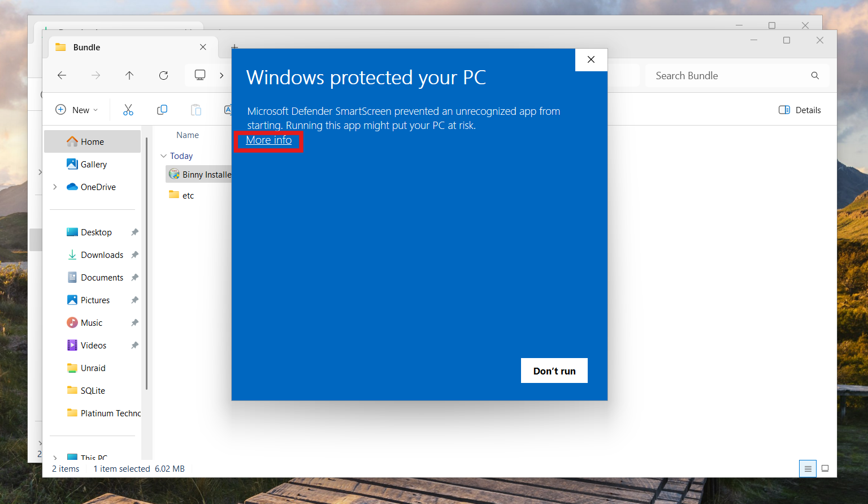Screen dimensions: 868x504
Task: Close the SmartScreen warning dialog
Action: (x=591, y=59)
